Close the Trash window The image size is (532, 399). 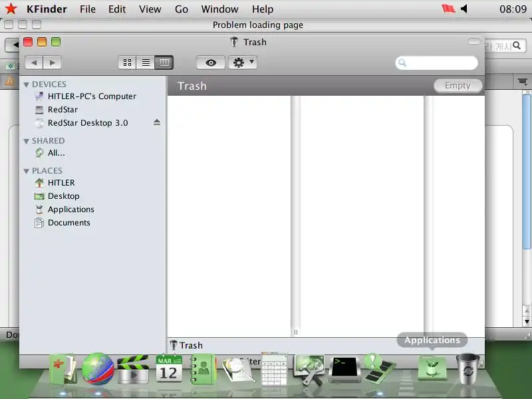click(28, 42)
